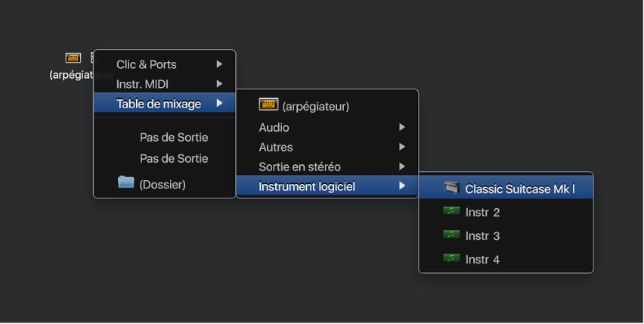
Task: Select the Instrument logiciel menu item
Action: [x=307, y=186]
